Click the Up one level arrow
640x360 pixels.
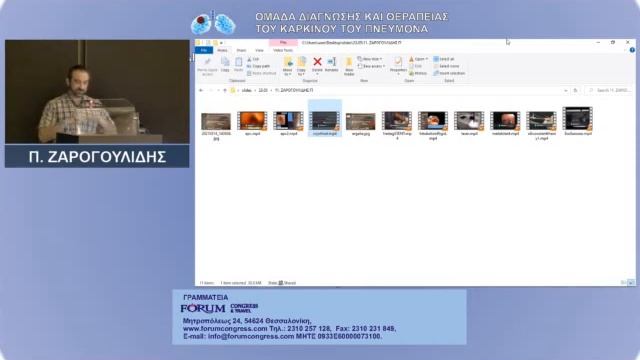(225, 90)
